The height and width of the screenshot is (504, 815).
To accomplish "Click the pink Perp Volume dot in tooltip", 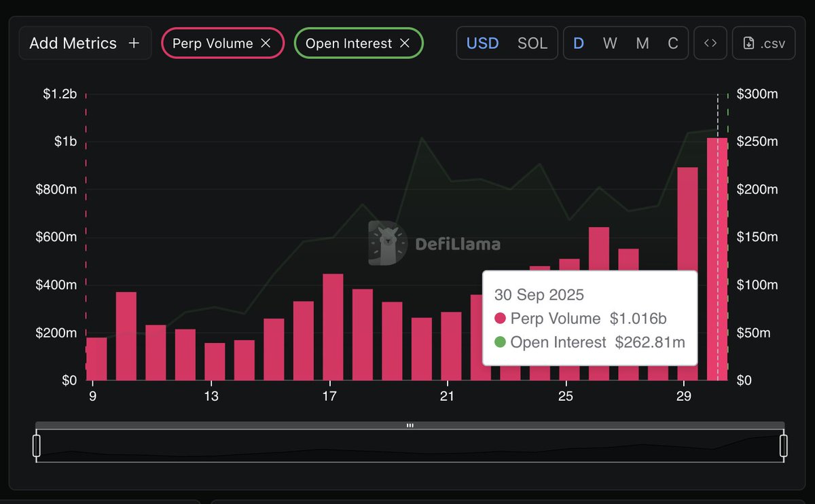I will coord(501,319).
